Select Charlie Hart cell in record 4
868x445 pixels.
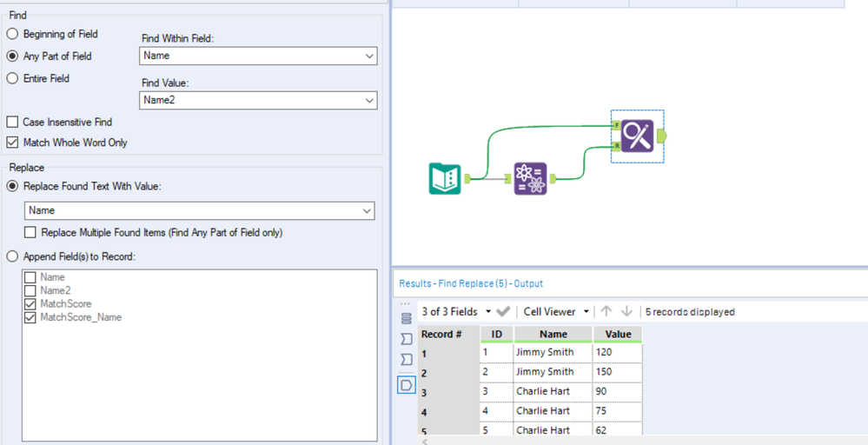click(553, 411)
